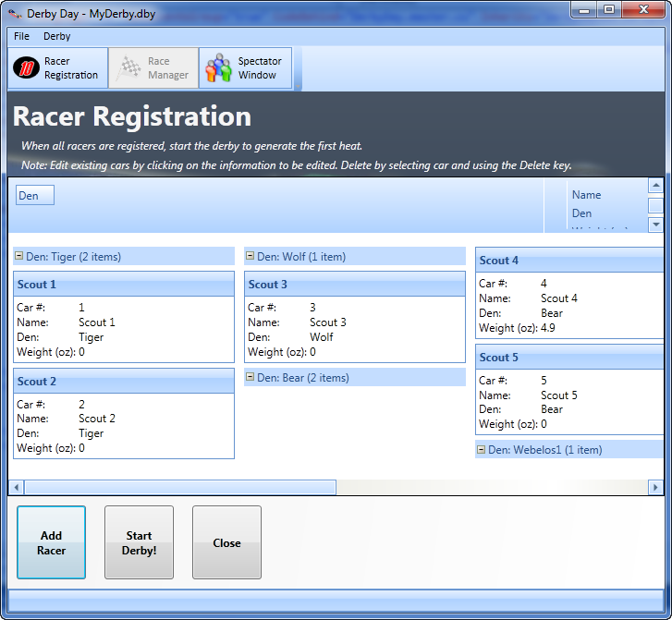The height and width of the screenshot is (620, 672).
Task: Edit the Weight value of Scout 4
Action: [x=549, y=328]
